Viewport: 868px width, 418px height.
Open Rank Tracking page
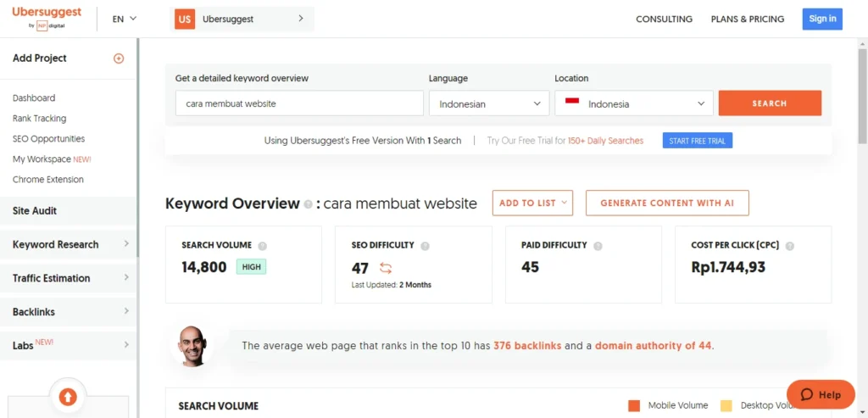tap(39, 119)
